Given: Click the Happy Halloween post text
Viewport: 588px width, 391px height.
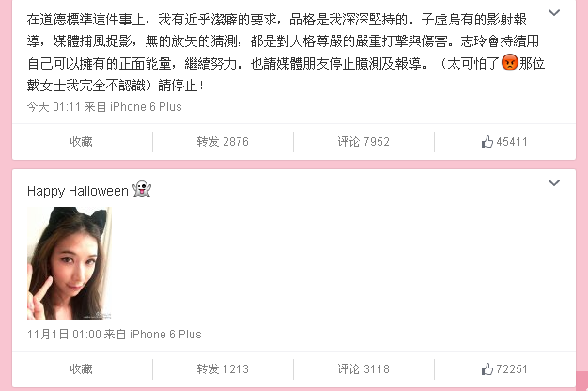Looking at the screenshot, I should [x=78, y=191].
